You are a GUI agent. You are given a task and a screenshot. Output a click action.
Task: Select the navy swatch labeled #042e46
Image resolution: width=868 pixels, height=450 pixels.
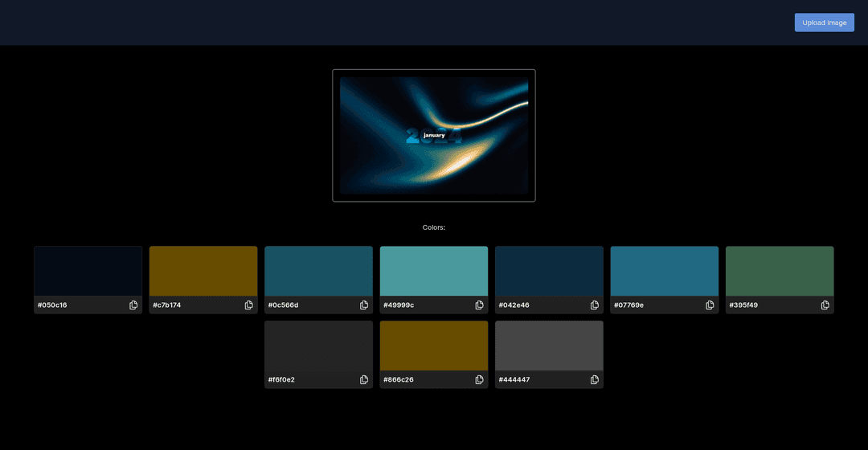(x=549, y=271)
